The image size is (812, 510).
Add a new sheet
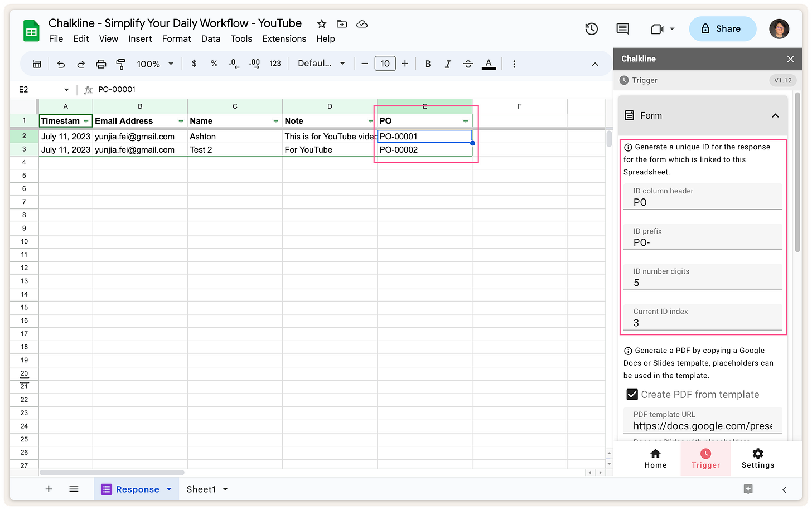pyautogui.click(x=49, y=489)
